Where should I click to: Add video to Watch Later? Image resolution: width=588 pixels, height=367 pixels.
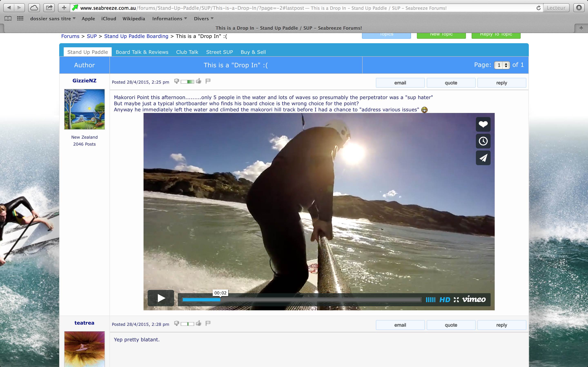tap(483, 141)
